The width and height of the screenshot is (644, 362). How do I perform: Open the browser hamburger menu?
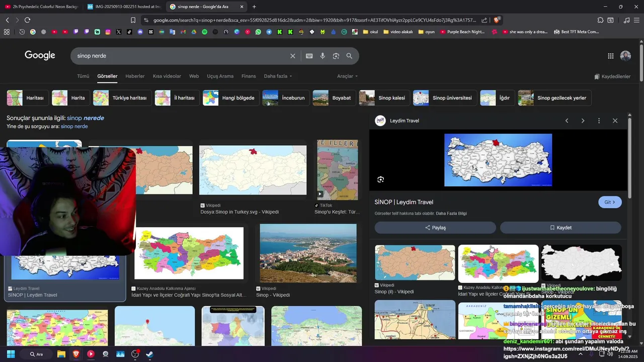(637, 20)
